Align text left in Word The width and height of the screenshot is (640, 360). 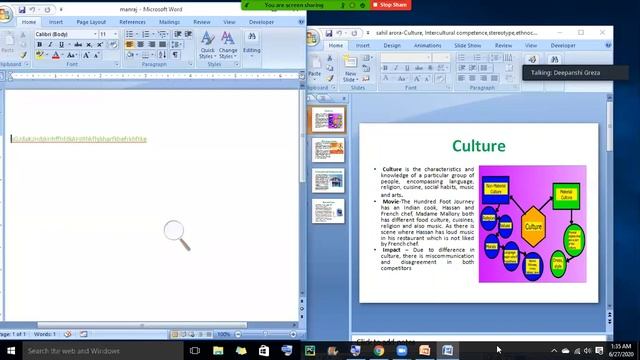[x=130, y=44]
